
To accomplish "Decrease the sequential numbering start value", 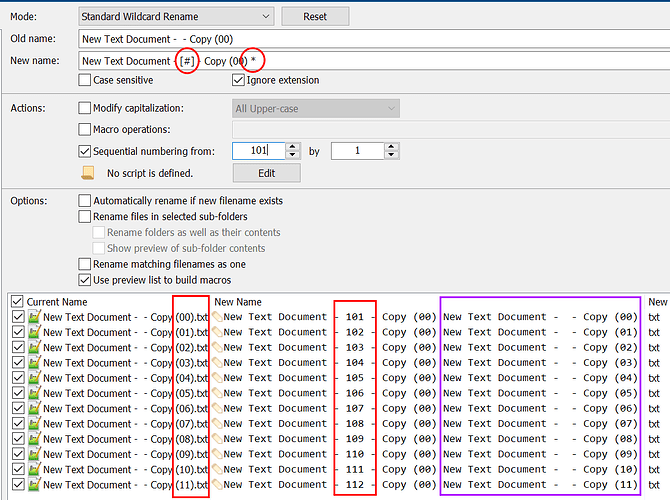I will point(293,155).
